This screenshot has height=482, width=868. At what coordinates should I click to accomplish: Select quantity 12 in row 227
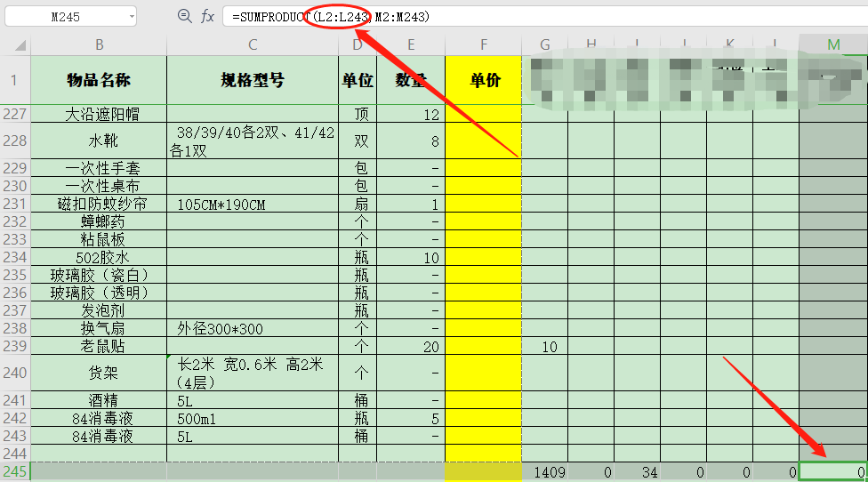(411, 114)
